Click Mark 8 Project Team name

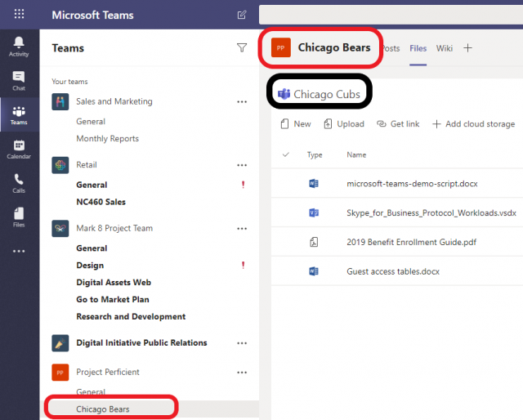(114, 228)
